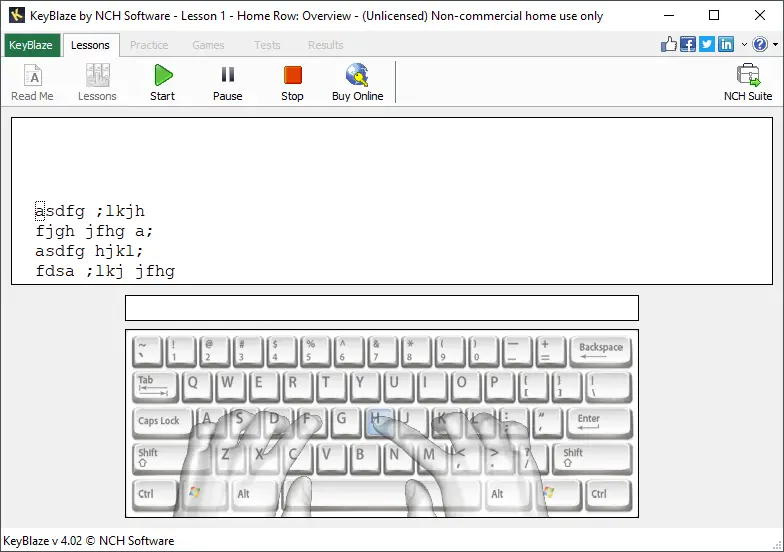This screenshot has height=552, width=784.
Task: Open the blue Help question mark icon
Action: 760,44
